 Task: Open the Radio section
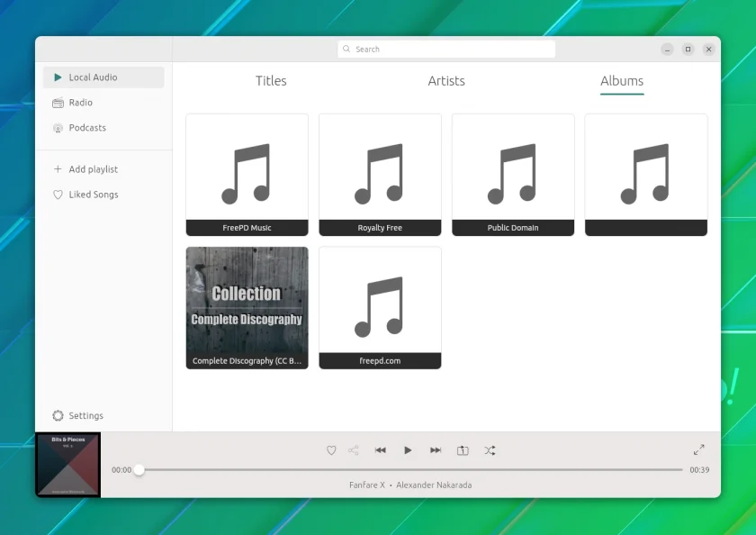coord(103,103)
